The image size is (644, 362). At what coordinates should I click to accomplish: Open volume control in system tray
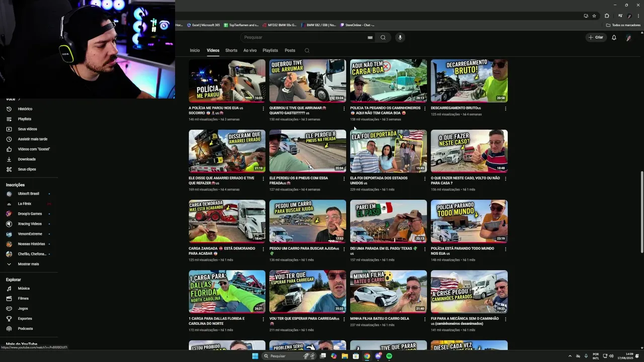[x=611, y=356]
